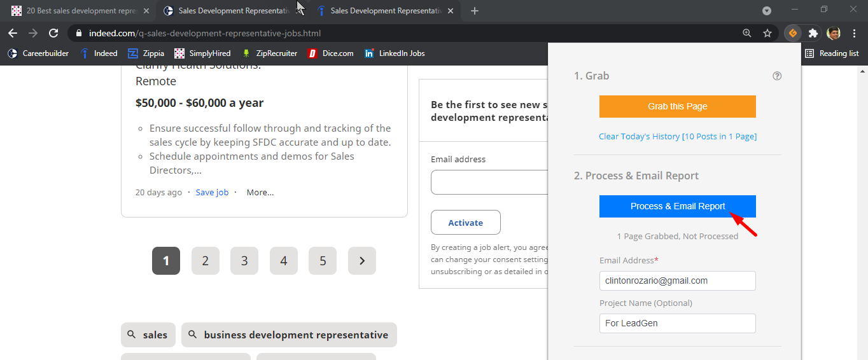Click the orange extension icon in toolbar
The height and width of the screenshot is (360, 868).
792,33
